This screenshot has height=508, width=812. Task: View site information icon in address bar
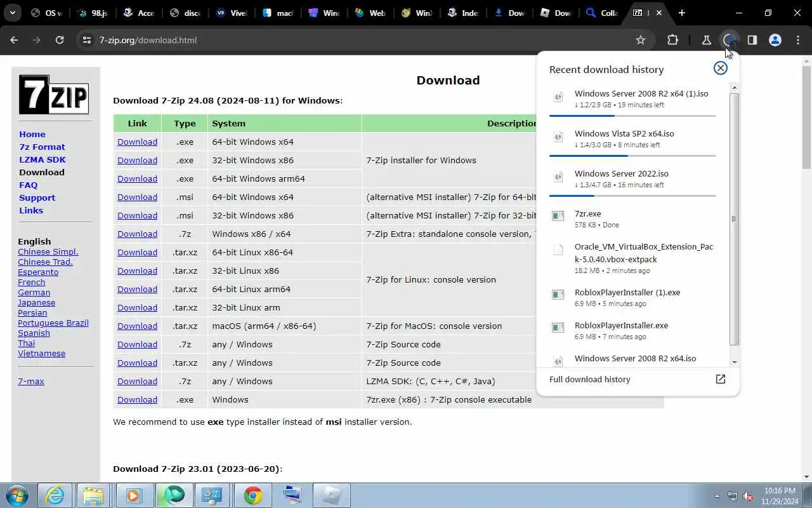point(87,40)
